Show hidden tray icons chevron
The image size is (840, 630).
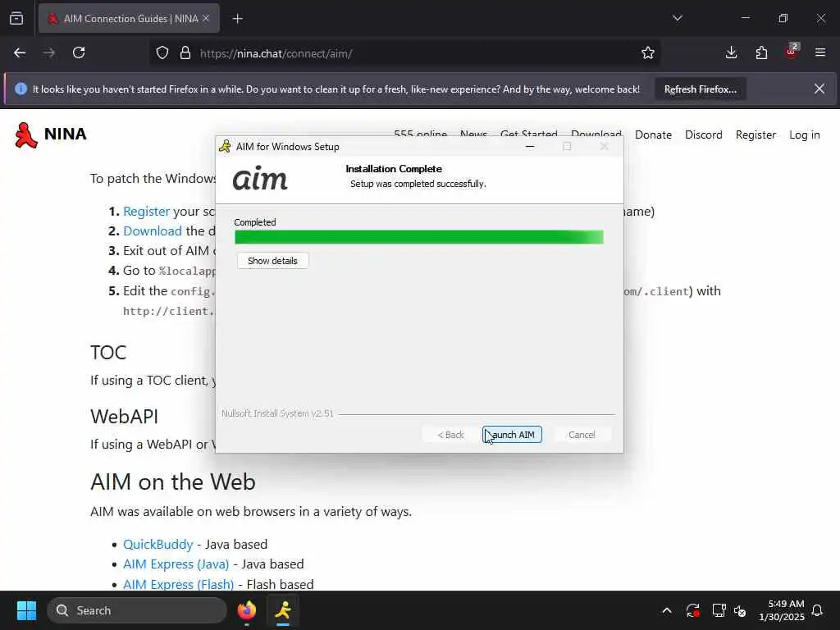[667, 610]
